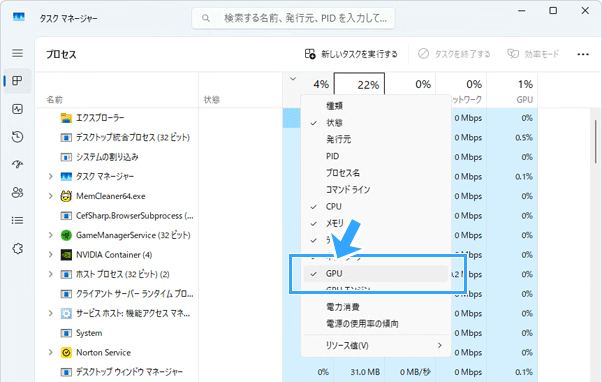This screenshot has width=602, height=382.
Task: Click the sort chevron above the CPU column
Action: tap(293, 79)
